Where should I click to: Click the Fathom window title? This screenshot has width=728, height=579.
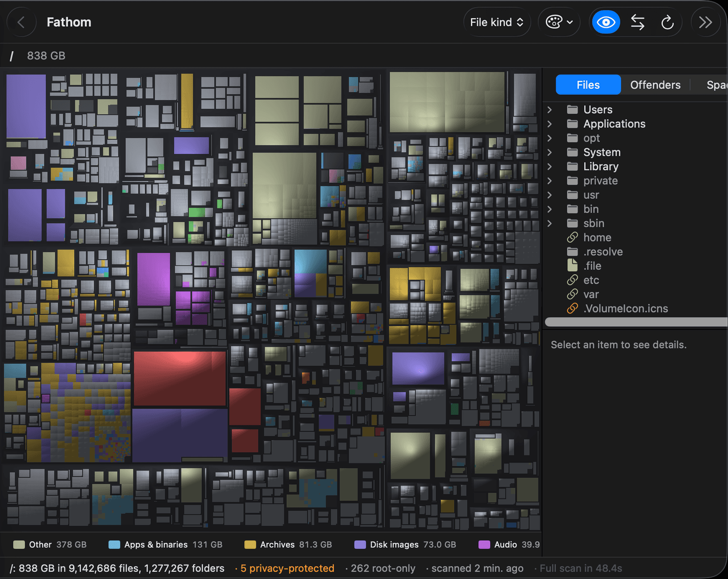point(69,22)
